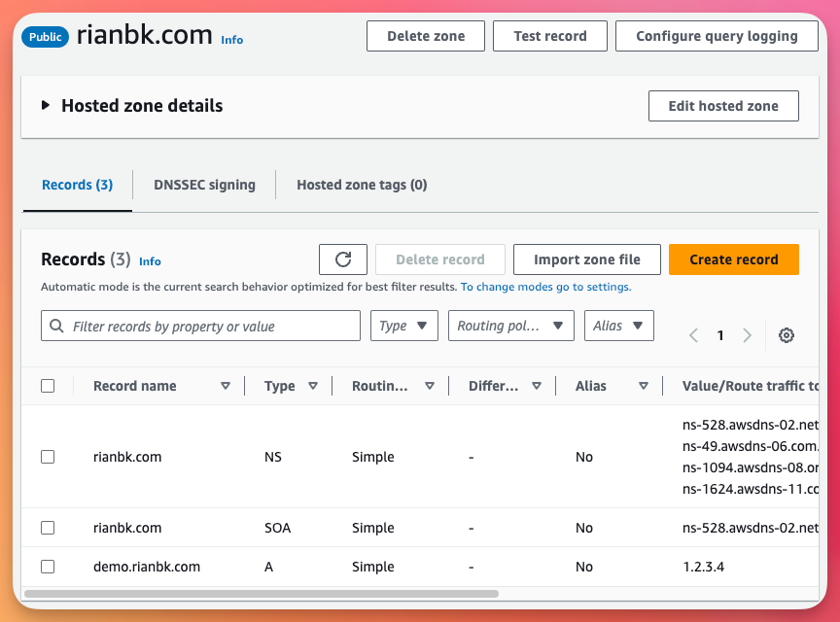Sort by Differentiator column arrow
840x622 pixels.
[537, 386]
